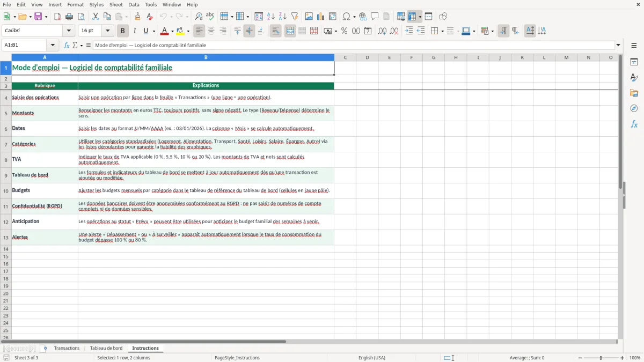Format the cell as percent
Image resolution: width=644 pixels, height=362 pixels.
click(344, 31)
